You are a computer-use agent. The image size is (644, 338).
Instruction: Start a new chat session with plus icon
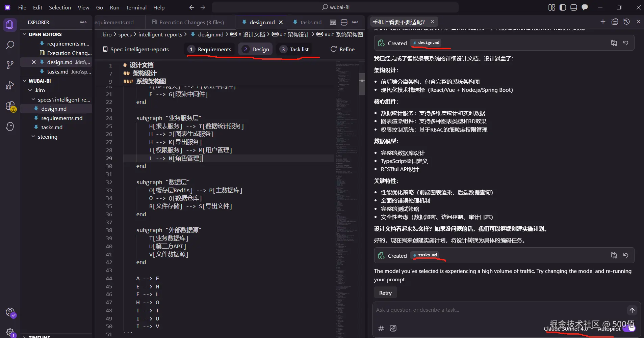tap(603, 22)
